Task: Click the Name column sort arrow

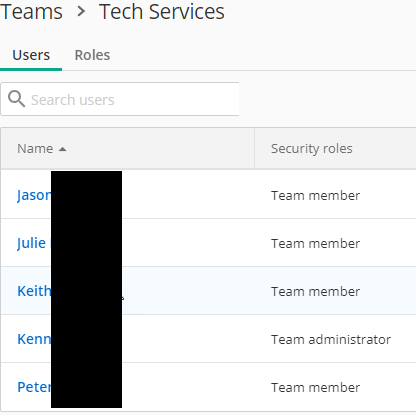Action: tap(62, 149)
